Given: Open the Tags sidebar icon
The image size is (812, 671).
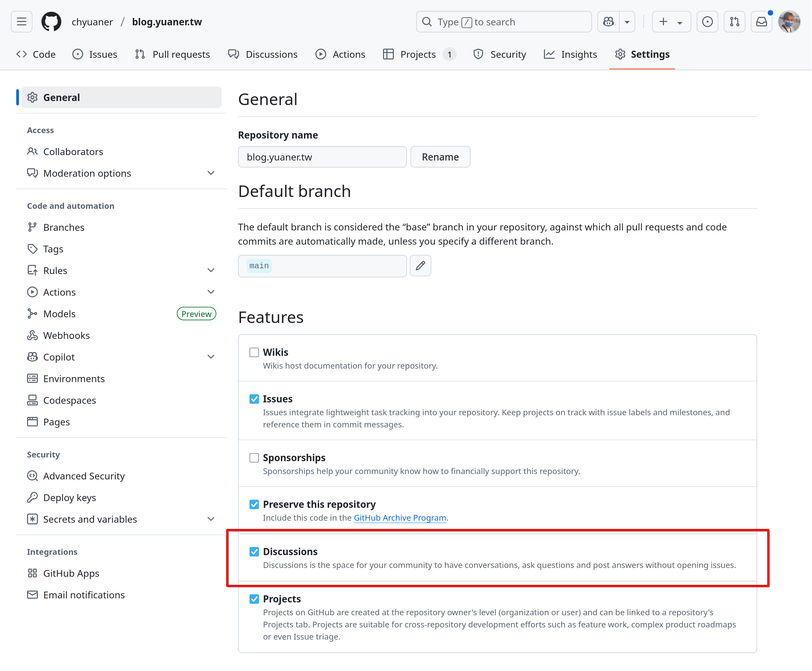Looking at the screenshot, I should [x=32, y=249].
